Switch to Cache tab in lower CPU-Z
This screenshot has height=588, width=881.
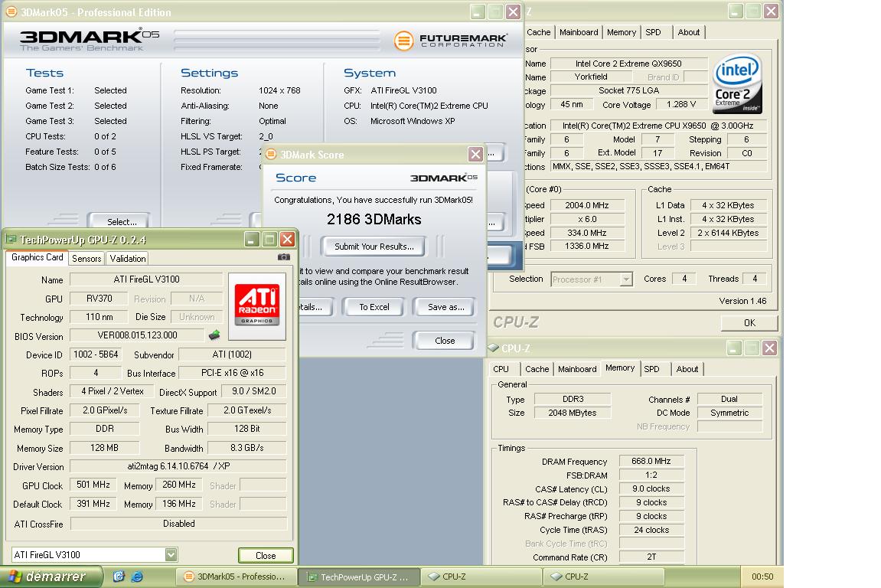coord(537,369)
